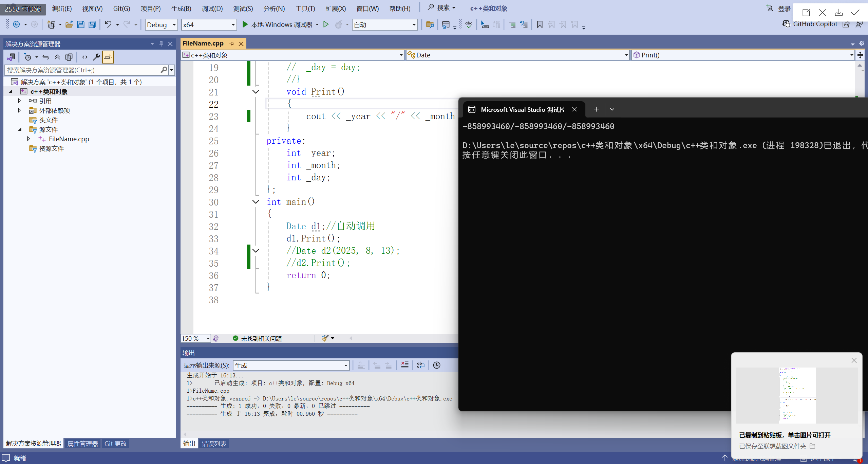The image size is (868, 464).
Task: Open the 调试(D) menu
Action: pyautogui.click(x=212, y=8)
